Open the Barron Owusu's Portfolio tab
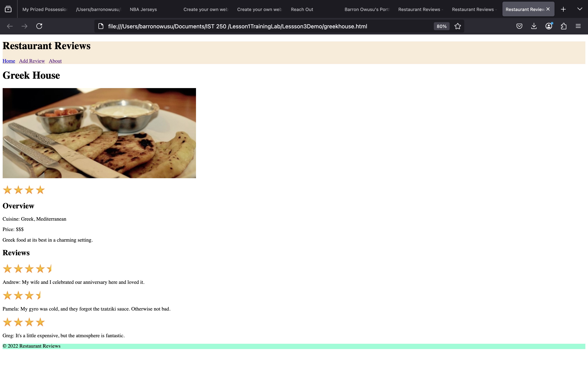The height and width of the screenshot is (367, 588). pyautogui.click(x=366, y=9)
